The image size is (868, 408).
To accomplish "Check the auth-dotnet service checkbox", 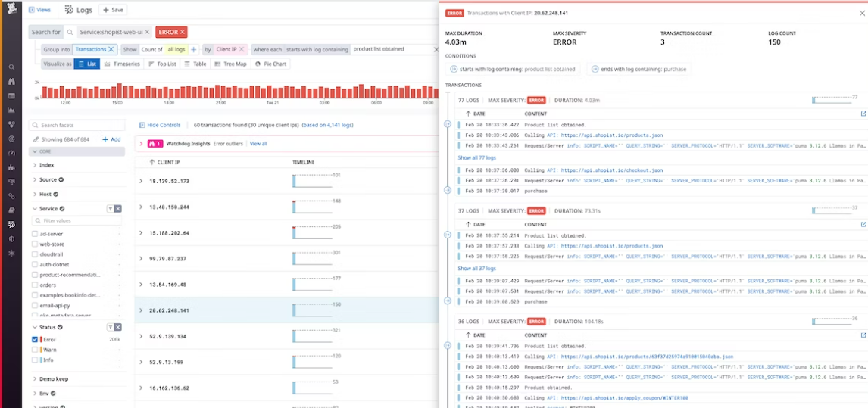I will pos(35,265).
